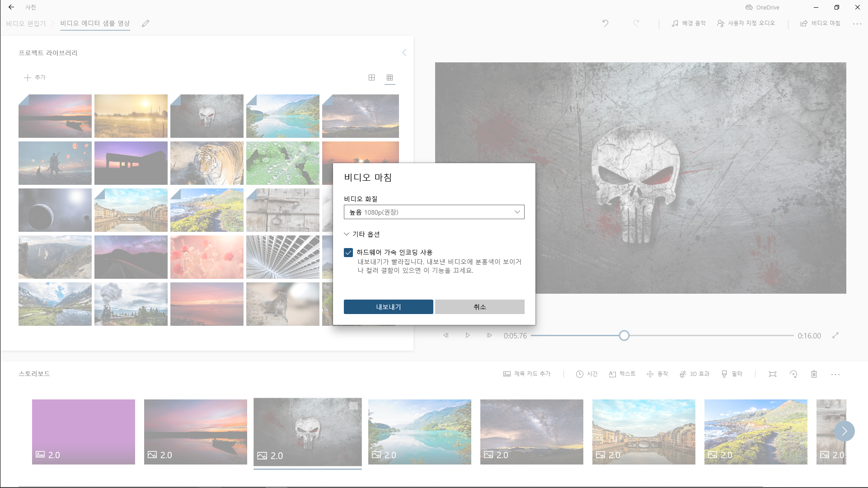
Task: Open the storyboard more options menu
Action: tap(835, 374)
